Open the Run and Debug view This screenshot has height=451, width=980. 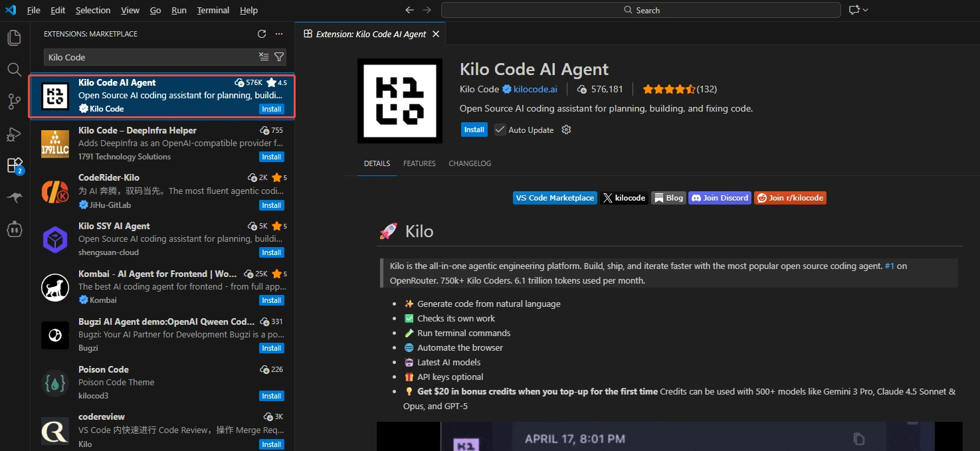pyautogui.click(x=14, y=133)
